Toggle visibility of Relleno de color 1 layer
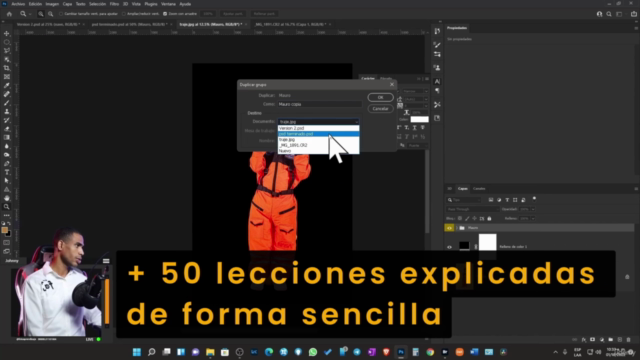 pyautogui.click(x=449, y=247)
